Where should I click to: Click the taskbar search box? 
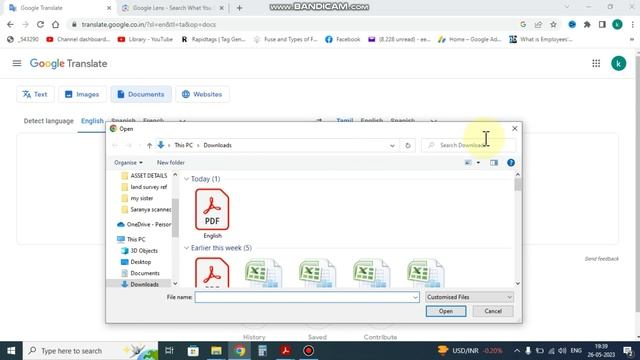pyautogui.click(x=90, y=351)
